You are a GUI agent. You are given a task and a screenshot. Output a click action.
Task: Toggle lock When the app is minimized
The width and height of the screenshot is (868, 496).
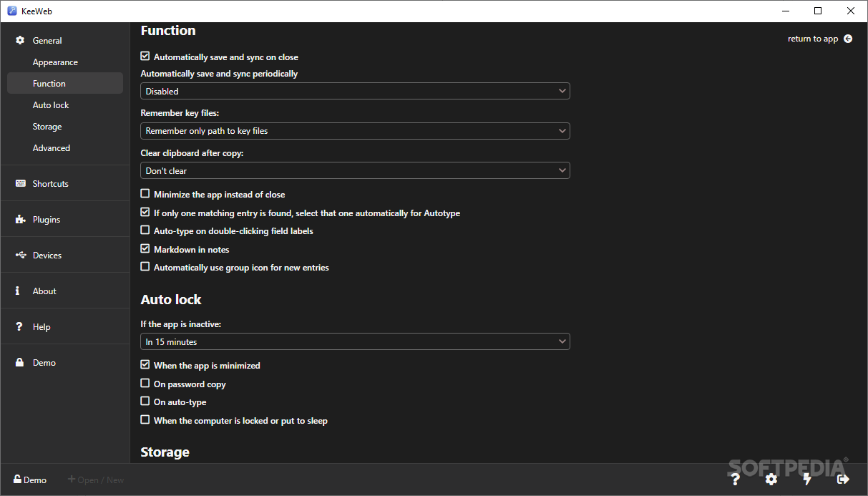[x=145, y=364]
